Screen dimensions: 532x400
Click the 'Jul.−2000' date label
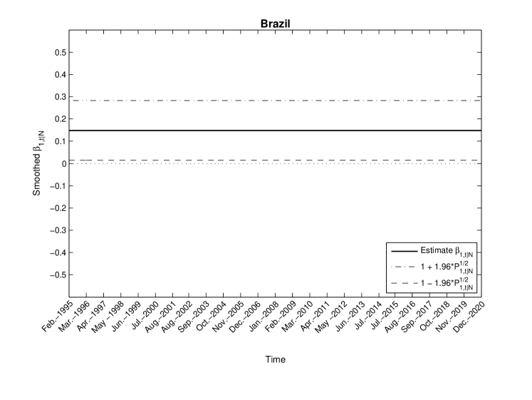[145, 315]
